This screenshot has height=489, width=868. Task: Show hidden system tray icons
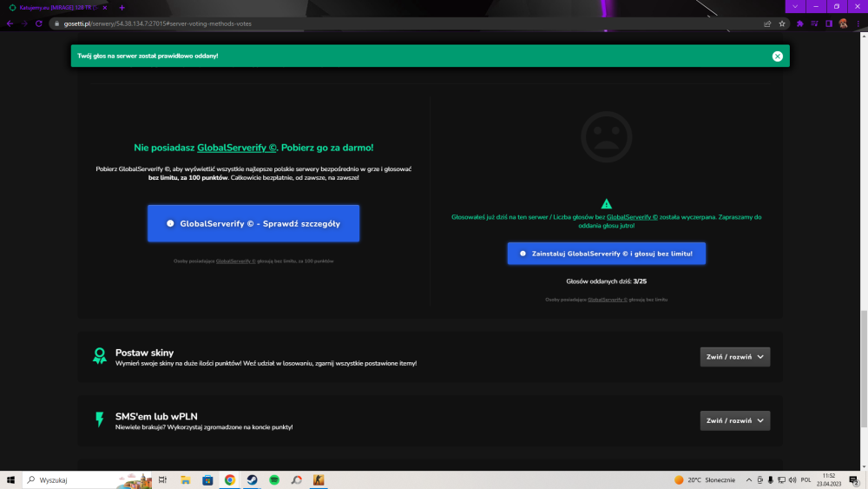pyautogui.click(x=749, y=480)
